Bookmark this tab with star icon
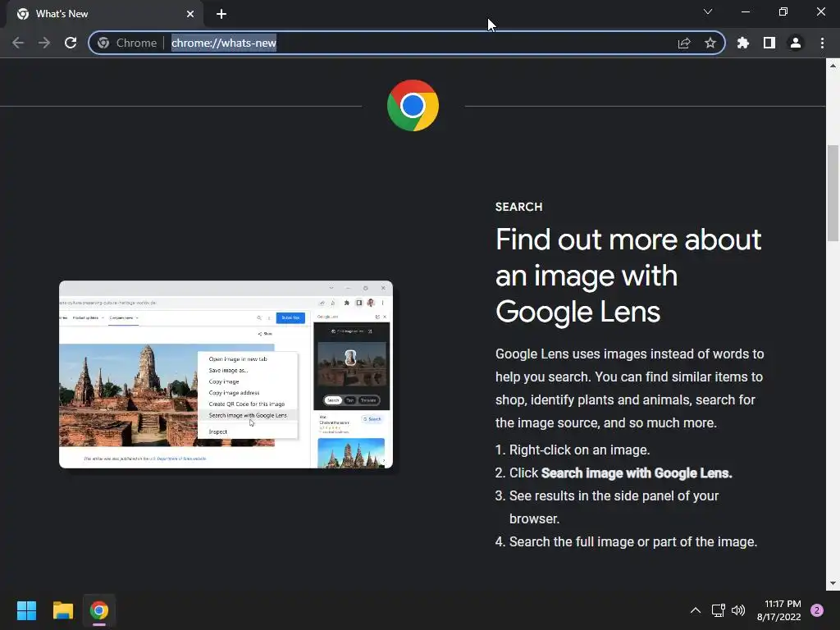This screenshot has height=630, width=840. (710, 43)
